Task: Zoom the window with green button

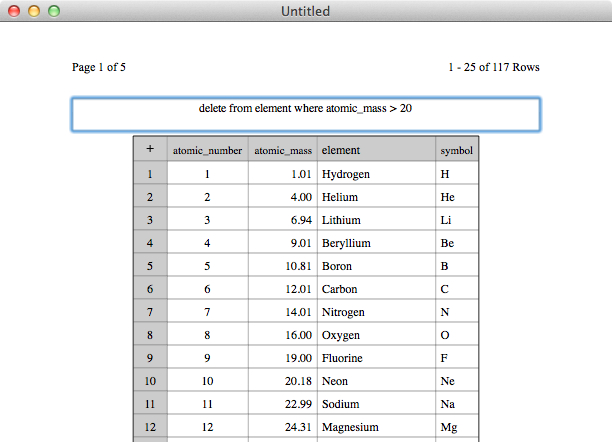Action: (54, 11)
